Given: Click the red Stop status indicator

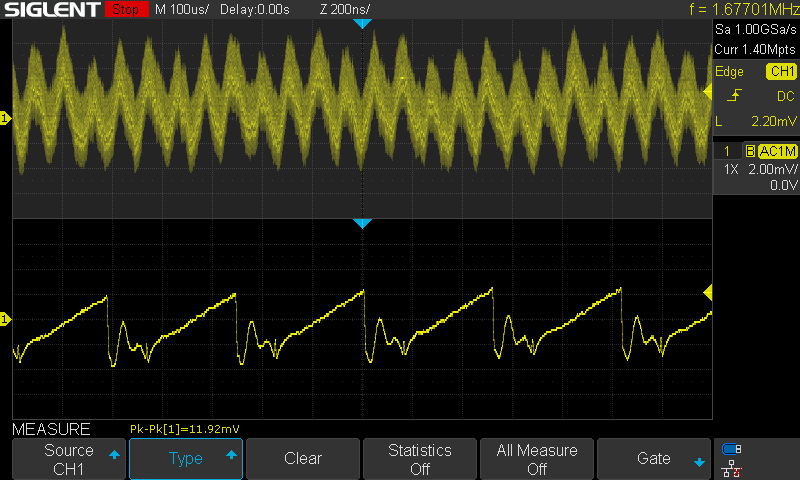Looking at the screenshot, I should 123,10.
